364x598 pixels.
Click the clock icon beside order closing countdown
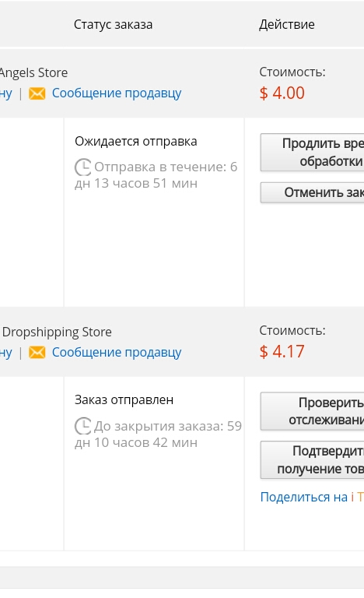82,426
